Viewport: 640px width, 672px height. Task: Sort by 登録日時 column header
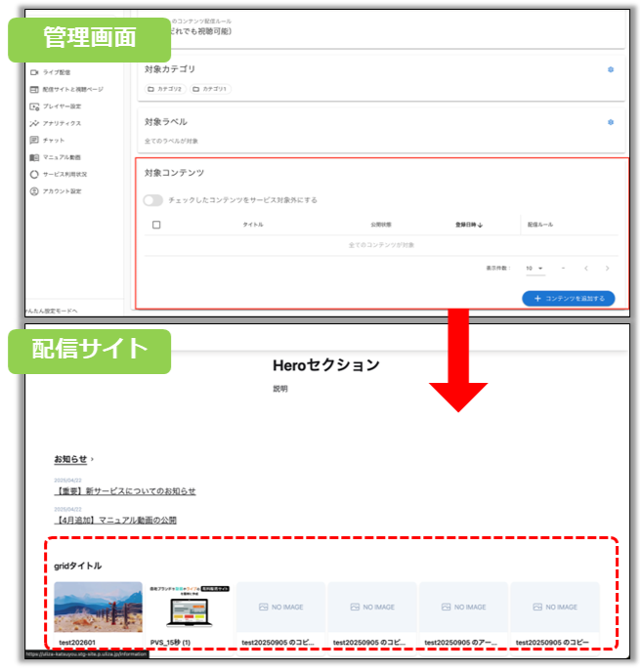pyautogui.click(x=467, y=225)
